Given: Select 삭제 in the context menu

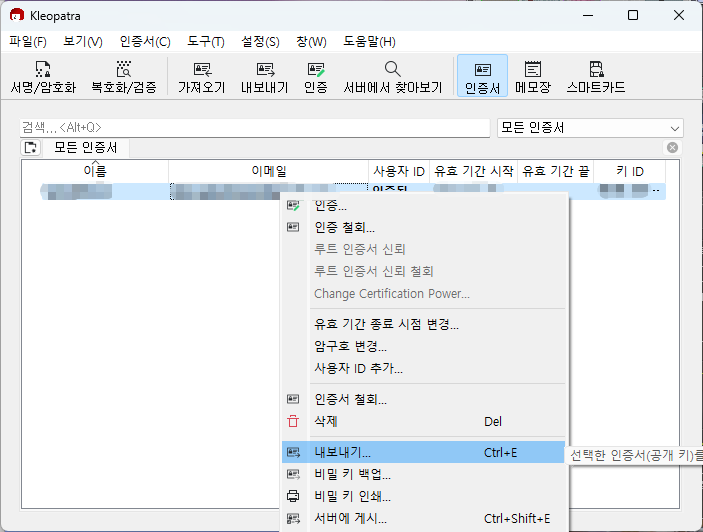Looking at the screenshot, I should pyautogui.click(x=423, y=421).
